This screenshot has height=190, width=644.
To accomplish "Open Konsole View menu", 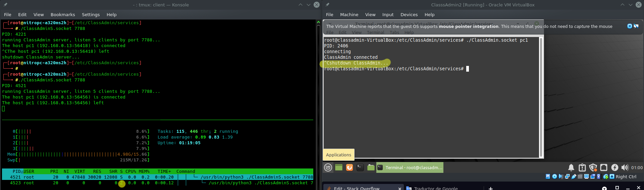I will (39, 14).
